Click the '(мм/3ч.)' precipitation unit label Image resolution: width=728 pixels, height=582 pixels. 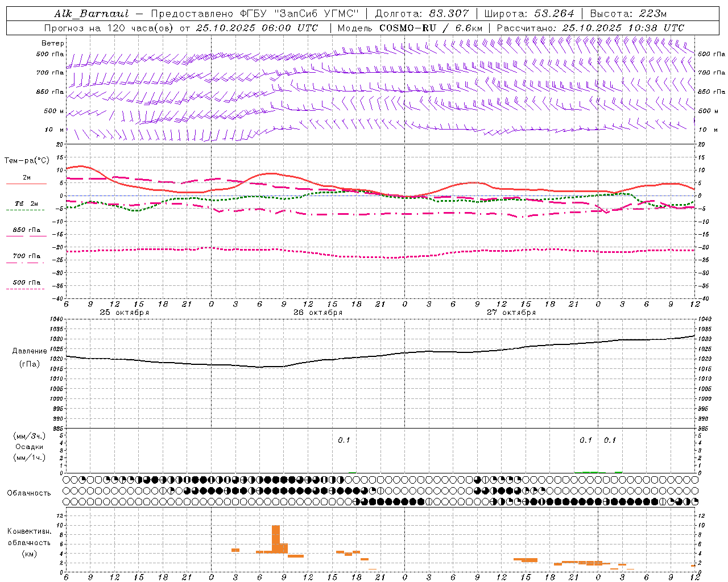click(30, 436)
